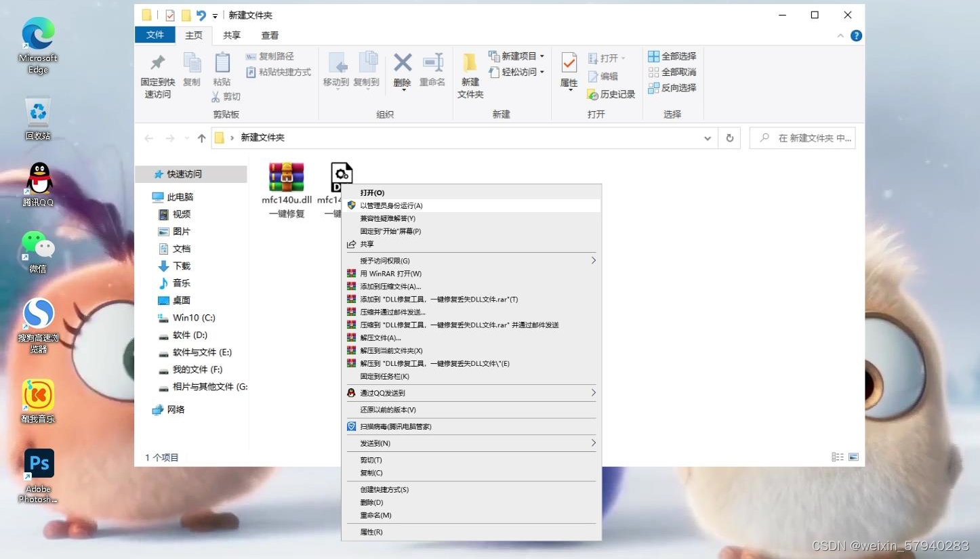Image resolution: width=980 pixels, height=559 pixels.
Task: Click the Undo icon in the title bar
Action: (201, 15)
